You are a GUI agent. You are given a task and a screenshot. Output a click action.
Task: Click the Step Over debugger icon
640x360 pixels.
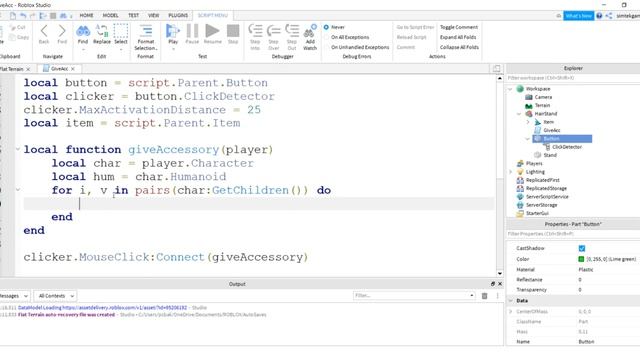(273, 31)
